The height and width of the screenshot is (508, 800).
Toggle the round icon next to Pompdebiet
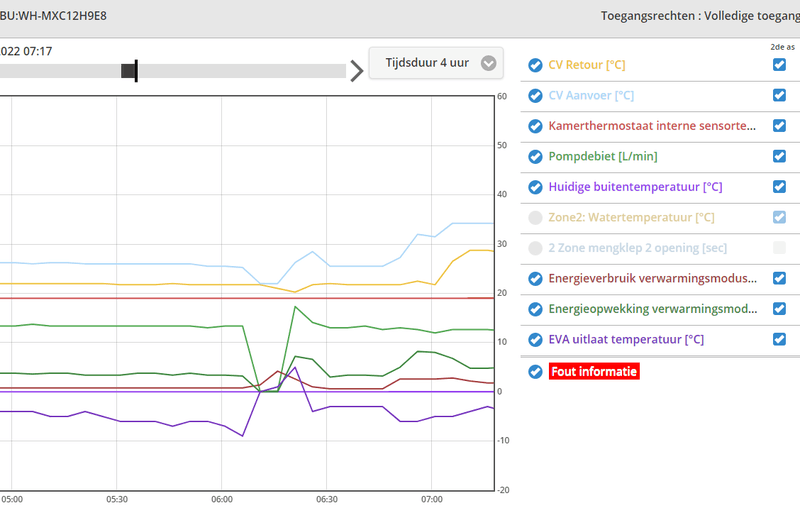tap(536, 156)
